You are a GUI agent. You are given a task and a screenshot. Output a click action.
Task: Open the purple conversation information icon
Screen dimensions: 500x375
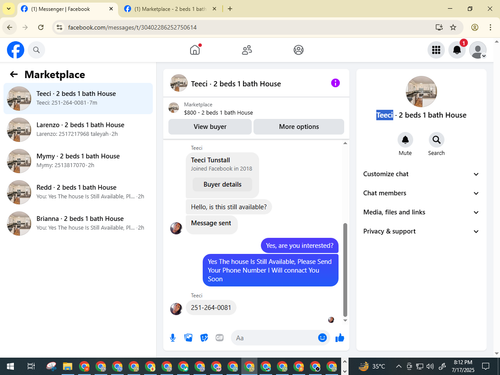[x=335, y=83]
